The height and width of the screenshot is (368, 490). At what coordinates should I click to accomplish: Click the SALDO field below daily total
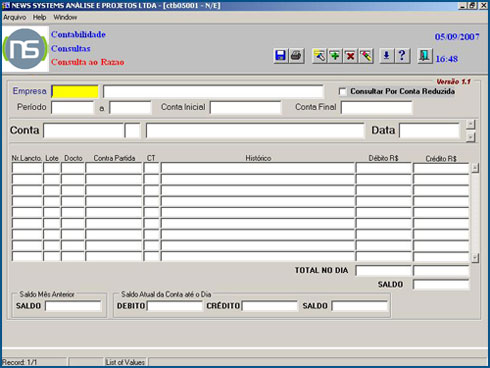pos(441,284)
